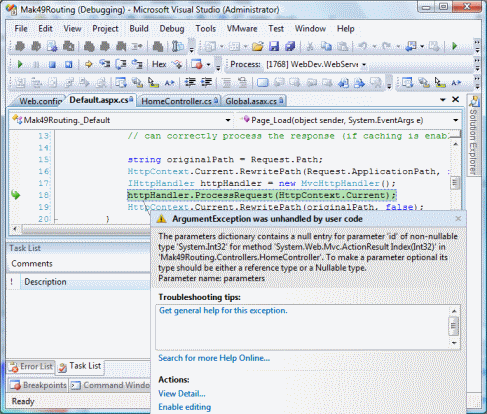This screenshot has height=414, width=487.
Task: Expand the Solution Explorer side tab
Action: click(474, 136)
